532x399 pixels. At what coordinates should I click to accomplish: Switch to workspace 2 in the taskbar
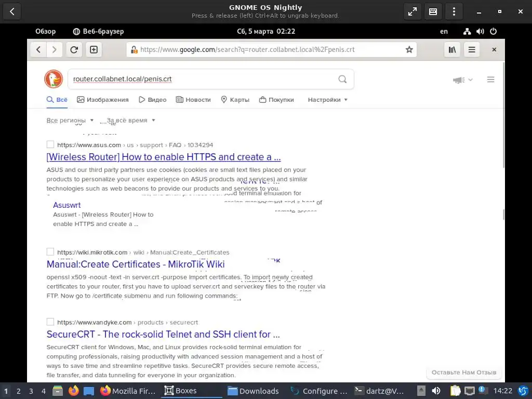[x=18, y=391]
